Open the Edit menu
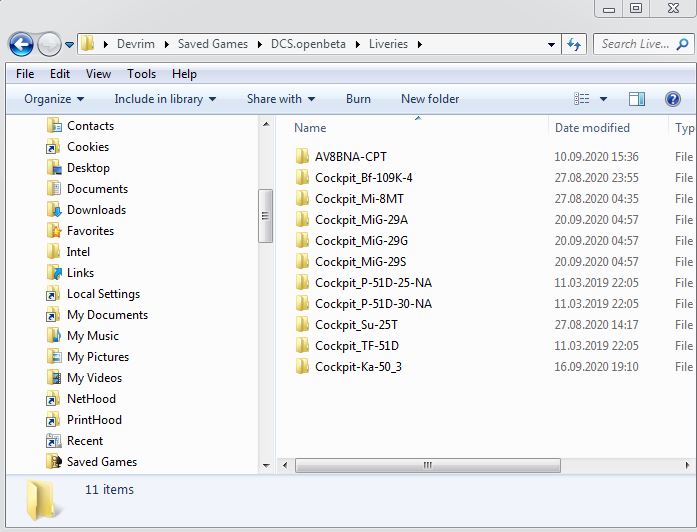697x532 pixels. [x=60, y=74]
